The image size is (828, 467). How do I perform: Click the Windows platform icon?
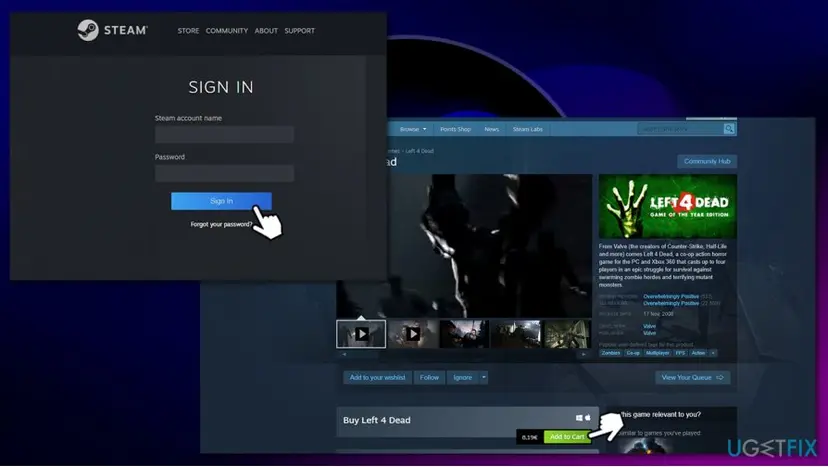579,418
